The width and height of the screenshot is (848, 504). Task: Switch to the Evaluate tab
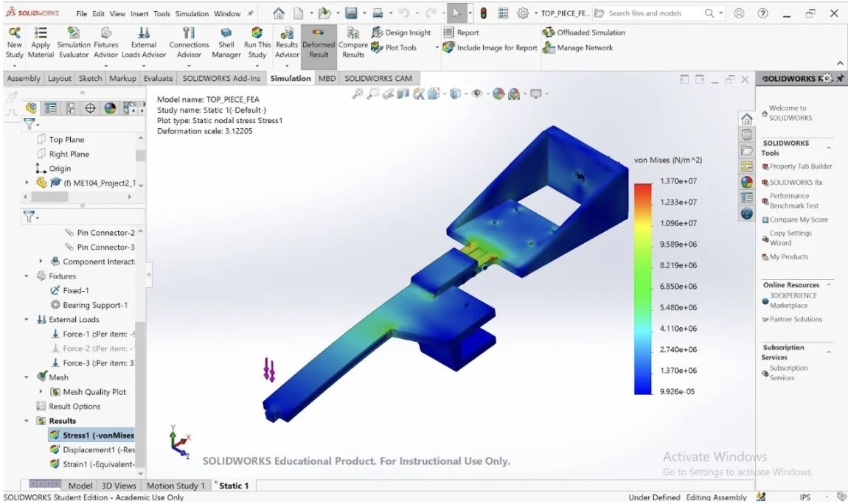click(159, 78)
